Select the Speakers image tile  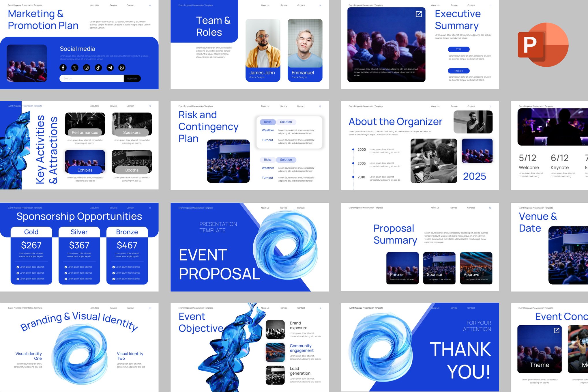(132, 124)
